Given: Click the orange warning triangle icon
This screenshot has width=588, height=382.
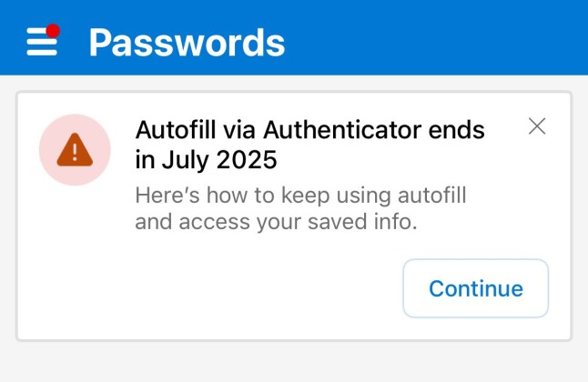Looking at the screenshot, I should 75,150.
